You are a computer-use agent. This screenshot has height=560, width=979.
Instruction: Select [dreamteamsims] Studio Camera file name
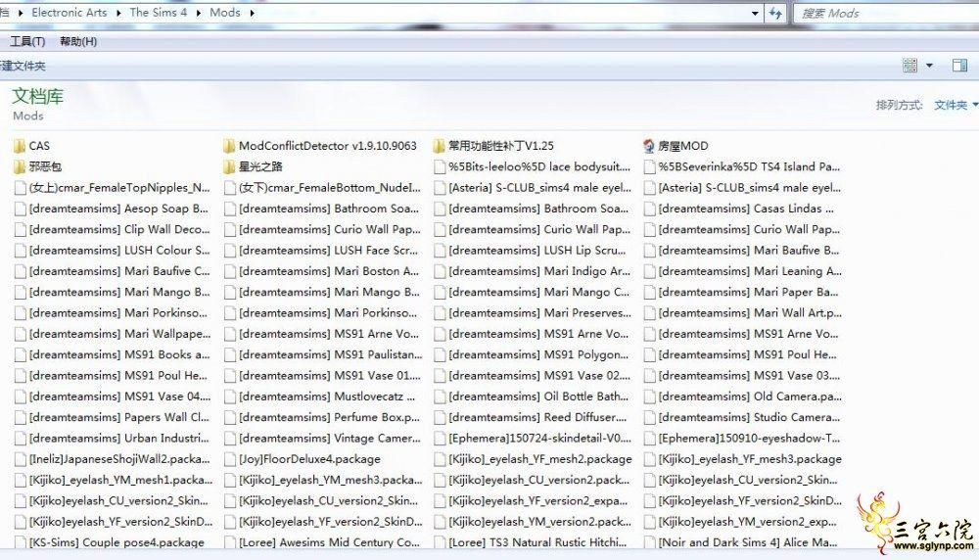point(749,417)
